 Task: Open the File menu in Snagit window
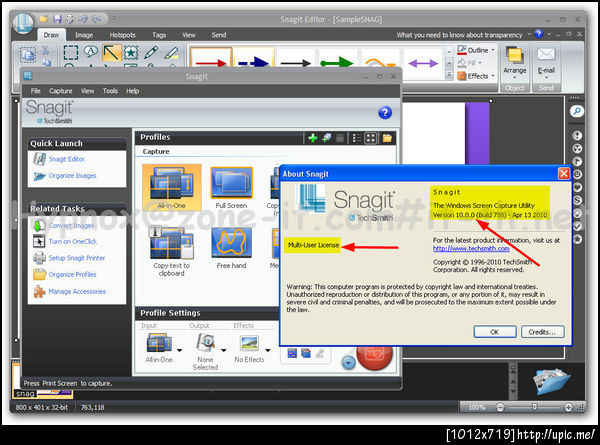click(x=36, y=91)
